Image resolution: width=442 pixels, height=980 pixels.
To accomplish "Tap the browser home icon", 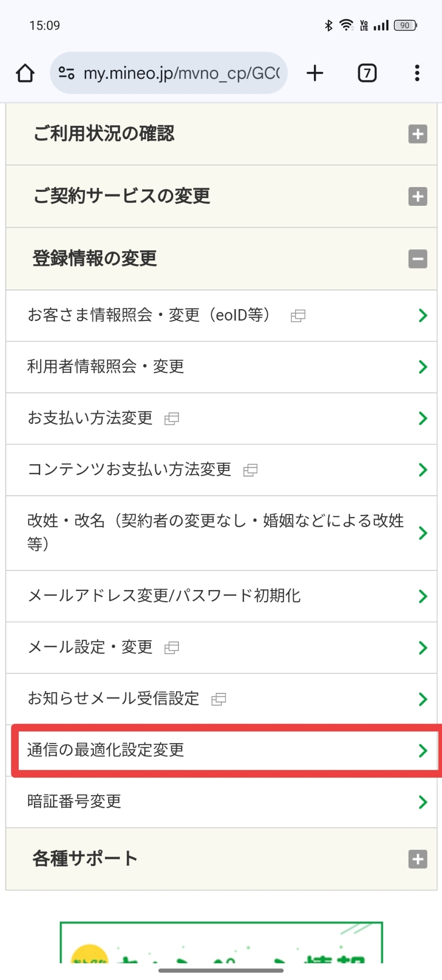I will [x=25, y=73].
